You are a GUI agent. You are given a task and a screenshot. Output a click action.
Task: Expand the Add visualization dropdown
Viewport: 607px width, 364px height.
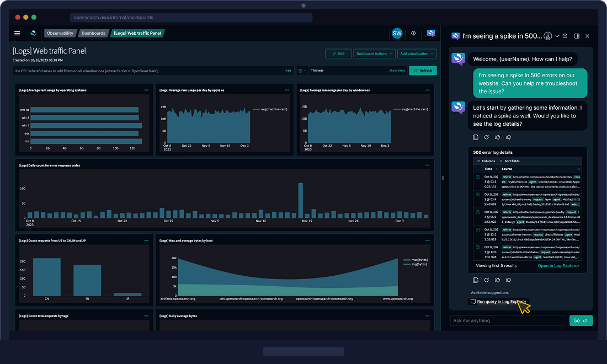click(x=417, y=53)
